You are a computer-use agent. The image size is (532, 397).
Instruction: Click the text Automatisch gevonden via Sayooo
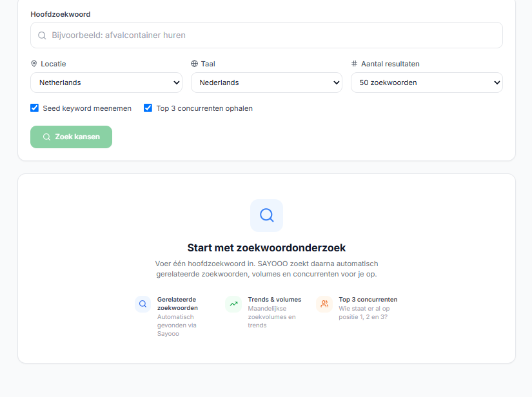[177, 325]
